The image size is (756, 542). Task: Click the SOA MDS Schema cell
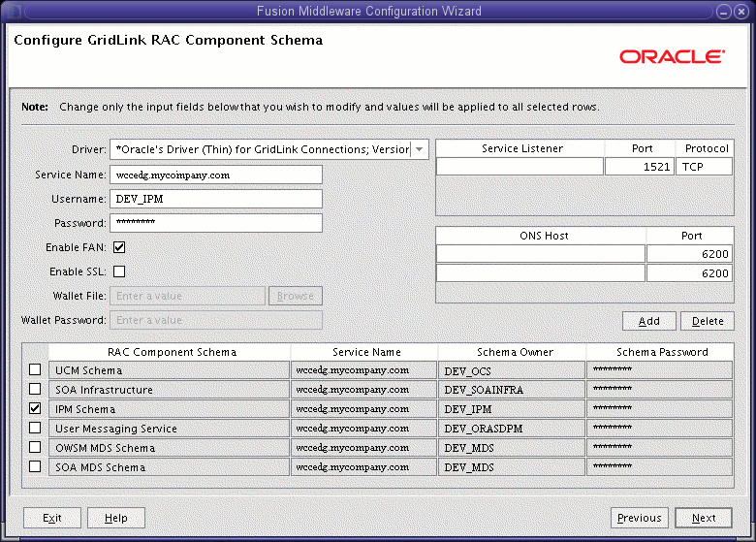pyautogui.click(x=170, y=466)
